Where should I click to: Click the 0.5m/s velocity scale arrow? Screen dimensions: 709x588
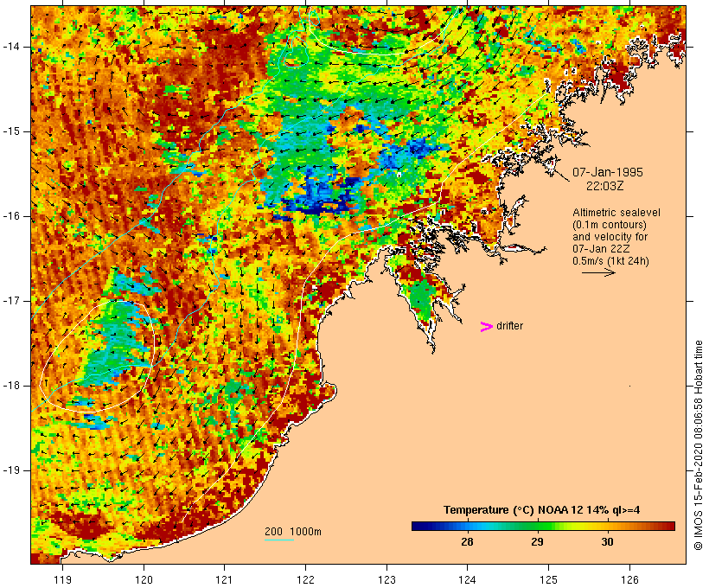coord(598,272)
